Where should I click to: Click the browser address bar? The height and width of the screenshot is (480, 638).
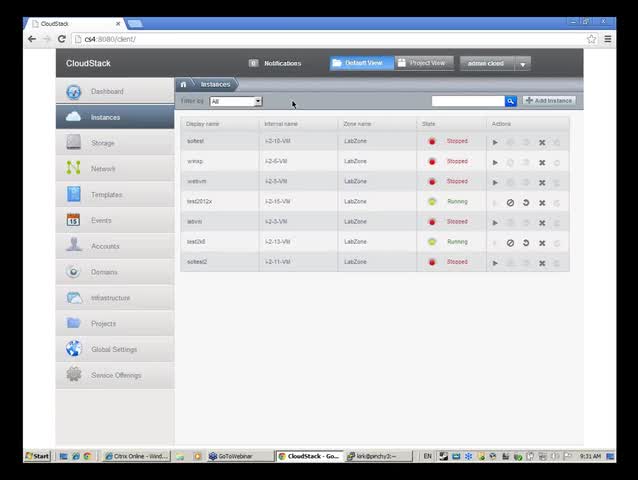point(330,39)
